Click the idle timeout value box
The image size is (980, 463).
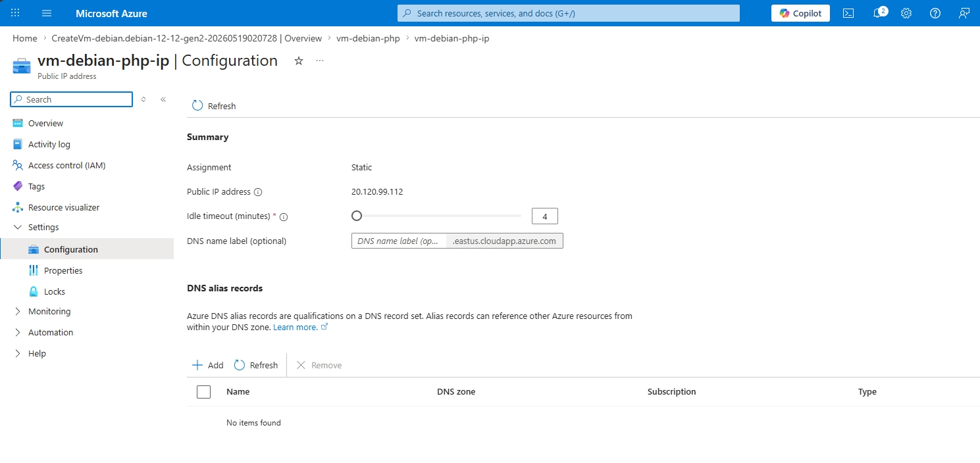coord(545,216)
